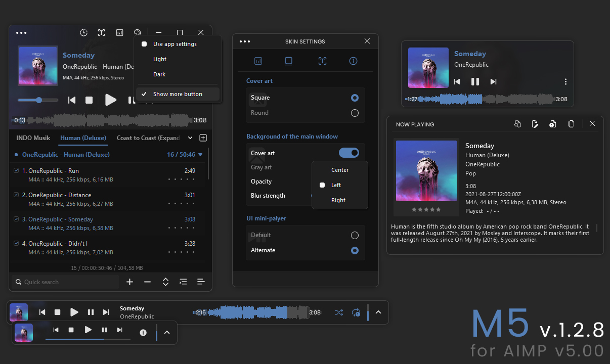This screenshot has width=610, height=364.
Task: Open the text tab icon in Skin Settings
Action: coord(322,61)
